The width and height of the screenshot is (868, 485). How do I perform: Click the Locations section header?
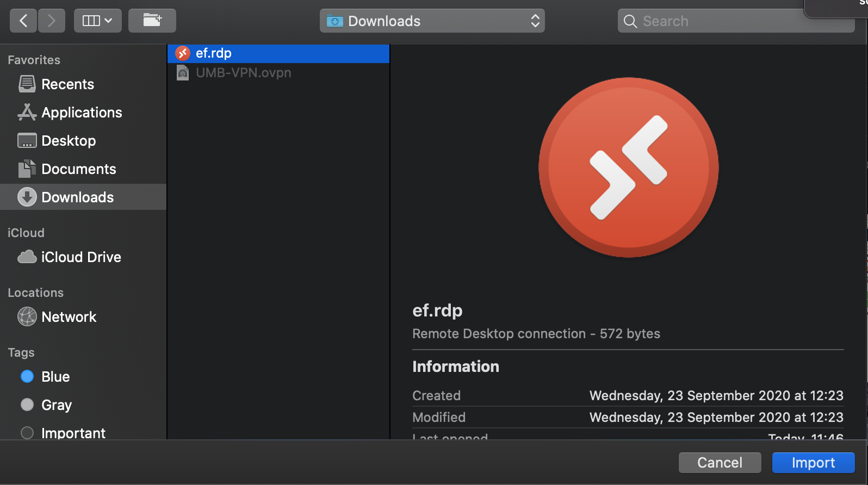[x=35, y=293]
